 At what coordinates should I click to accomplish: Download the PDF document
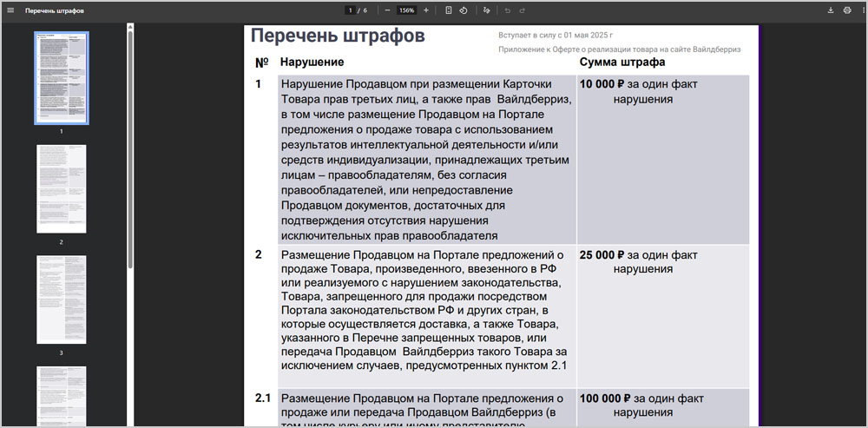(831, 10)
